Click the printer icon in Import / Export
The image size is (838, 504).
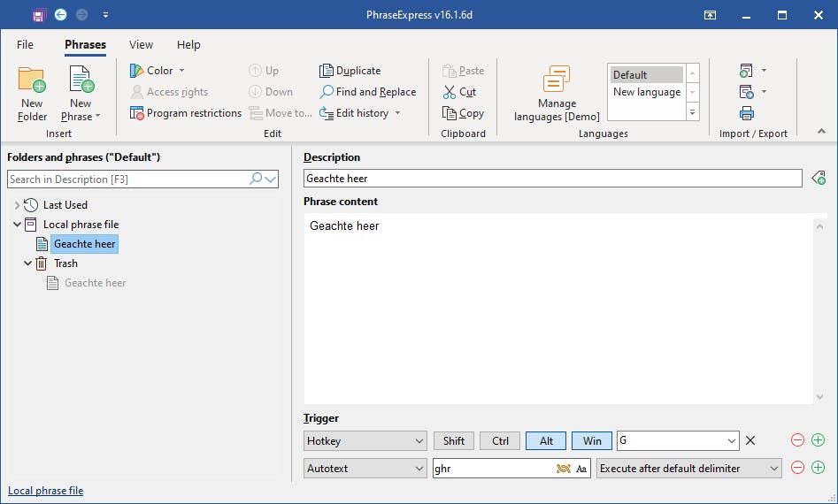(747, 113)
